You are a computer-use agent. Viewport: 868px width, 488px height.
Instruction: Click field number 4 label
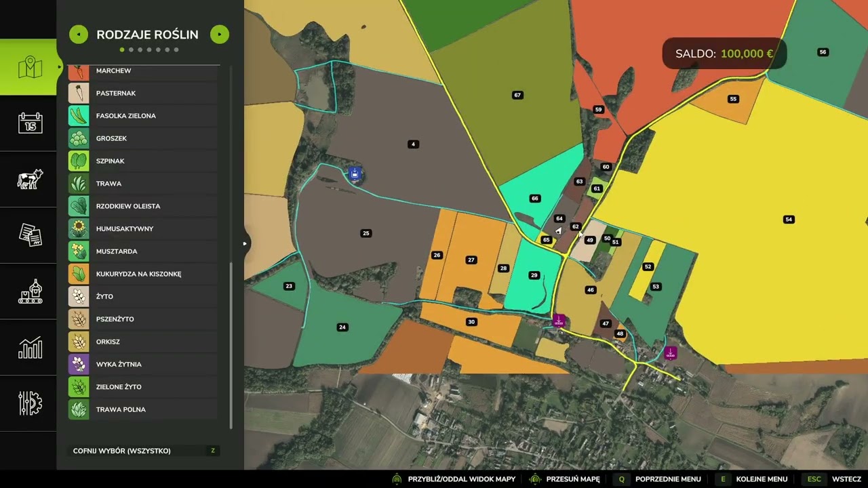pos(413,144)
